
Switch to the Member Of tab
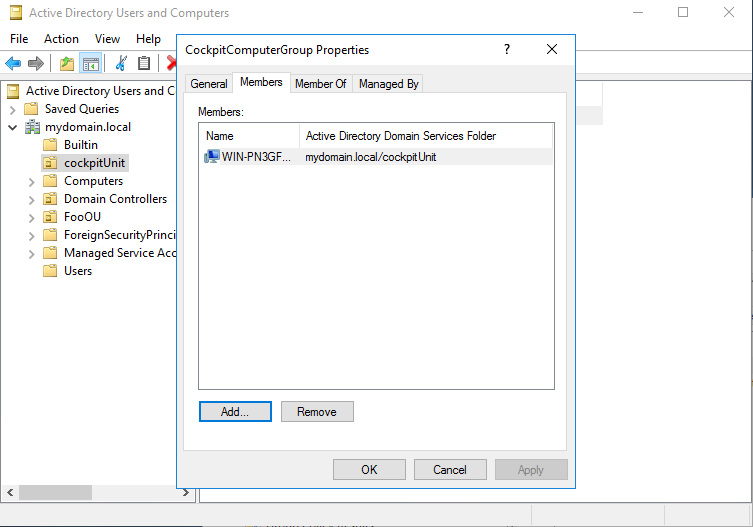click(x=321, y=84)
